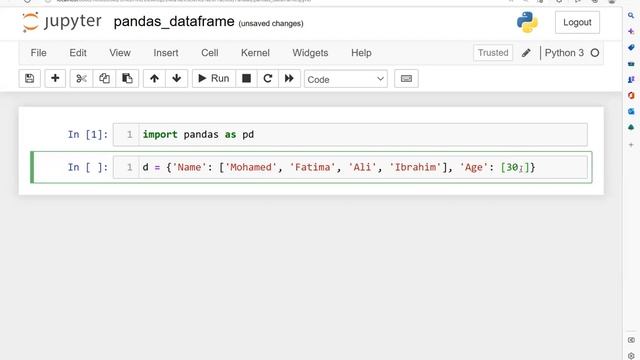Viewport: 640px width, 360px height.
Task: Click browser sidebar purple sparkle icon
Action: 631,31
